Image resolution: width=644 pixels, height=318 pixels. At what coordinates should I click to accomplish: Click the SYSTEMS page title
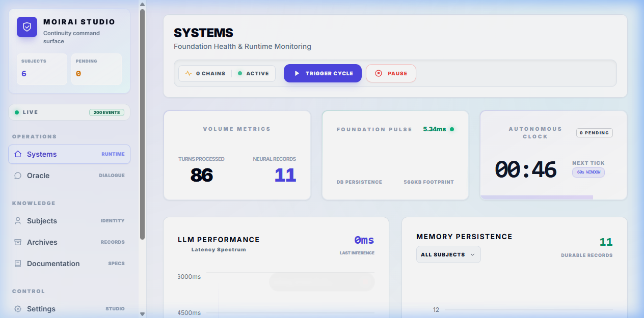click(203, 33)
